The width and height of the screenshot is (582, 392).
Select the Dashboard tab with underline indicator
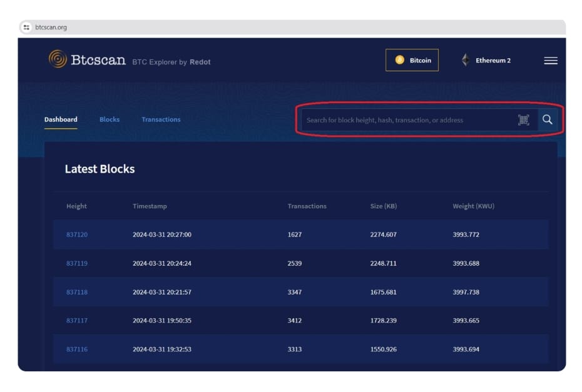[60, 119]
